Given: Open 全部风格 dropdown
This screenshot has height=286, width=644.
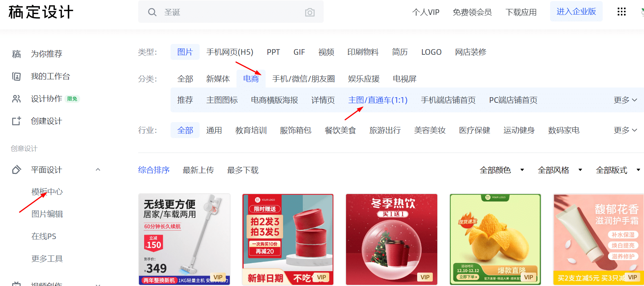Looking at the screenshot, I should click(x=560, y=170).
